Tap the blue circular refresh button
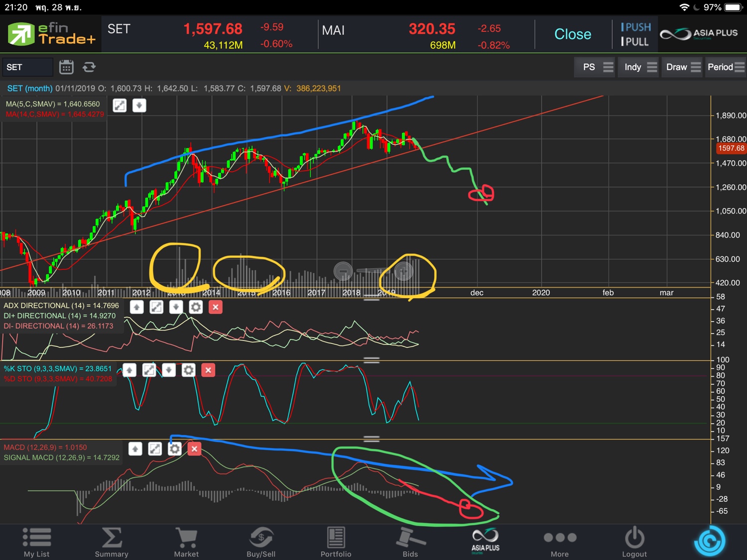 (710, 541)
